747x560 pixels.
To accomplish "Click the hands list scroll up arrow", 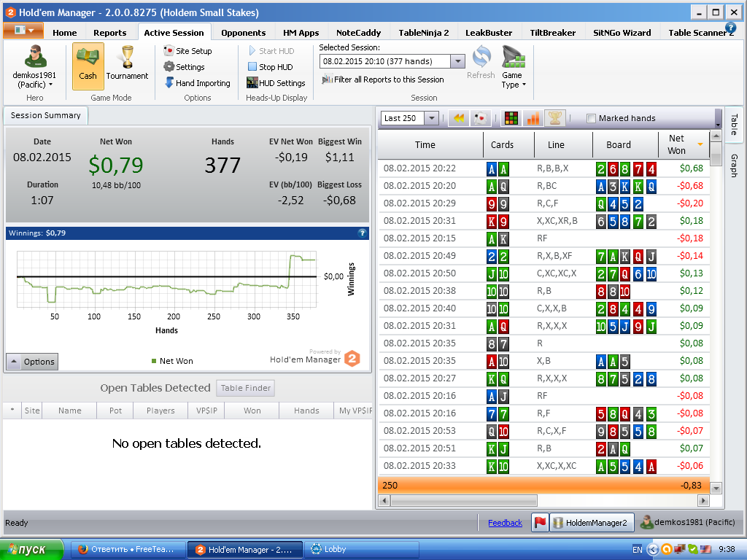I will pyautogui.click(x=716, y=136).
